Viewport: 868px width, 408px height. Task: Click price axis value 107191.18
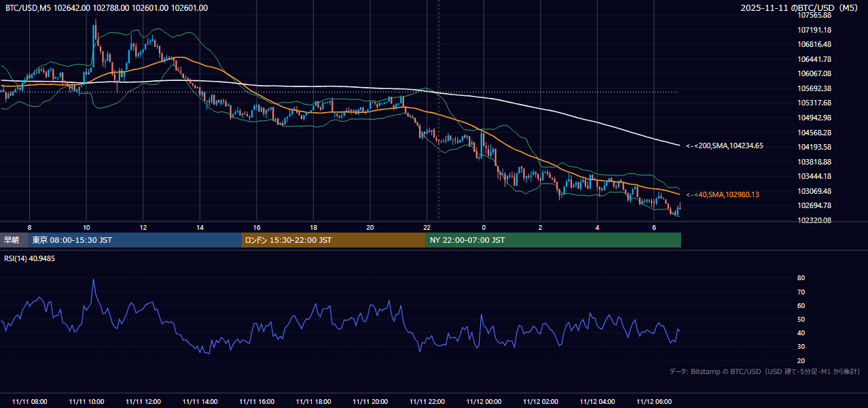[x=814, y=30]
